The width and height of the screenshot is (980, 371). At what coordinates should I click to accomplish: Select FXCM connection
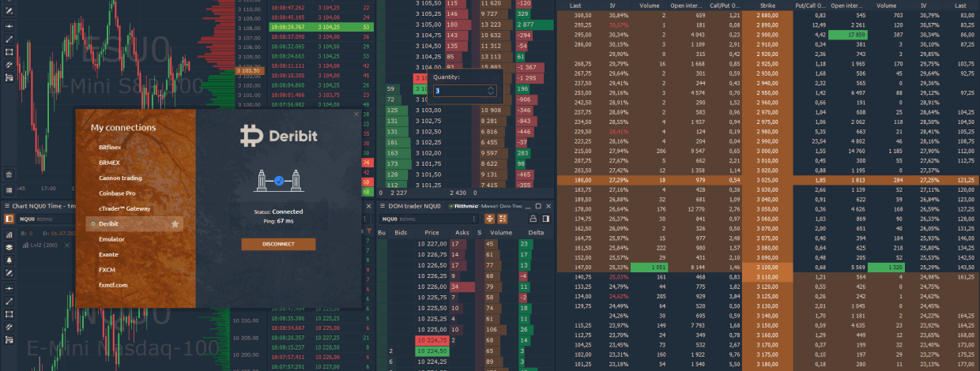[108, 270]
